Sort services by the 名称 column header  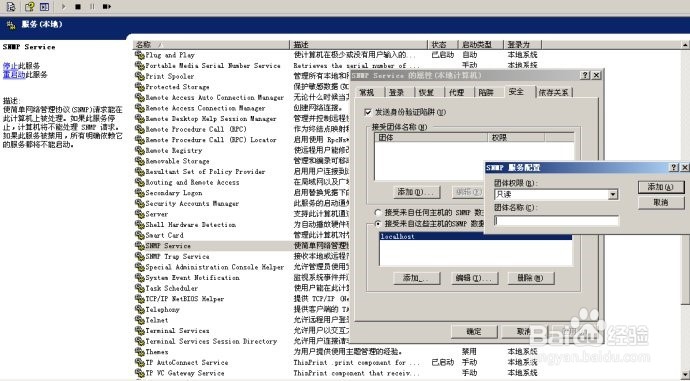point(211,44)
